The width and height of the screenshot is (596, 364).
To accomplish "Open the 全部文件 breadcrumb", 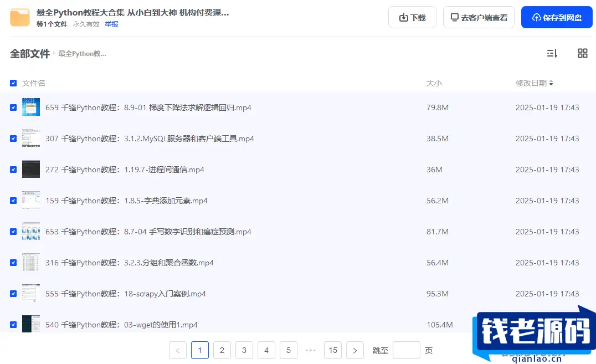I will pos(30,54).
